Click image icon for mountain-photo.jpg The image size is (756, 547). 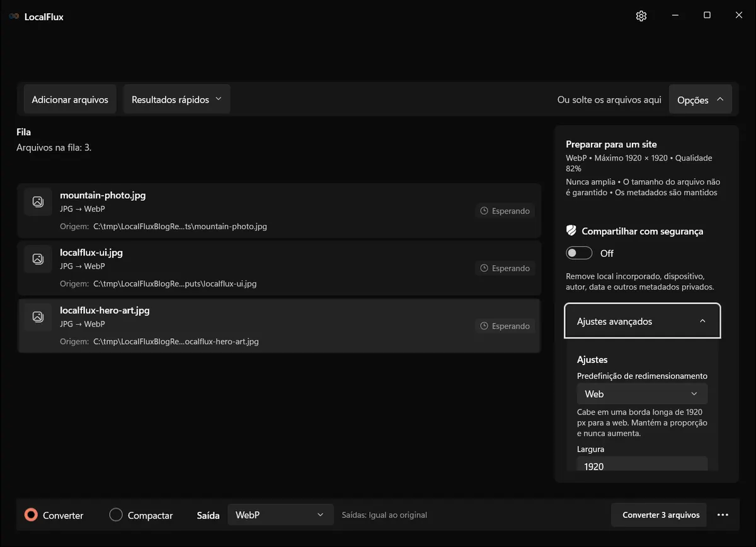click(38, 201)
